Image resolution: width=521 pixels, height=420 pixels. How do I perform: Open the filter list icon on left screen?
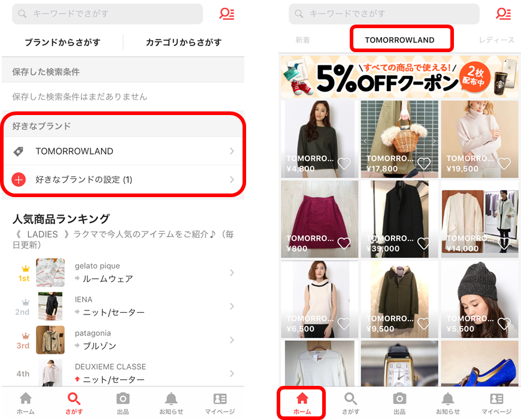pos(226,14)
